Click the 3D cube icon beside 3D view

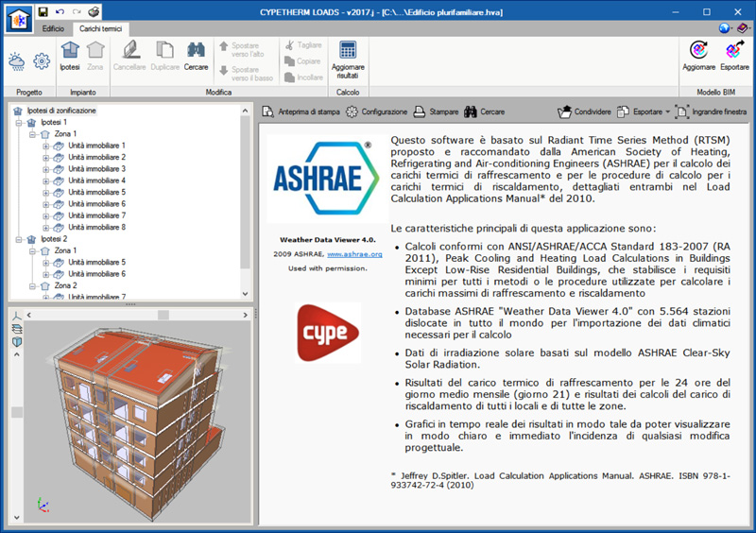pyautogui.click(x=17, y=342)
